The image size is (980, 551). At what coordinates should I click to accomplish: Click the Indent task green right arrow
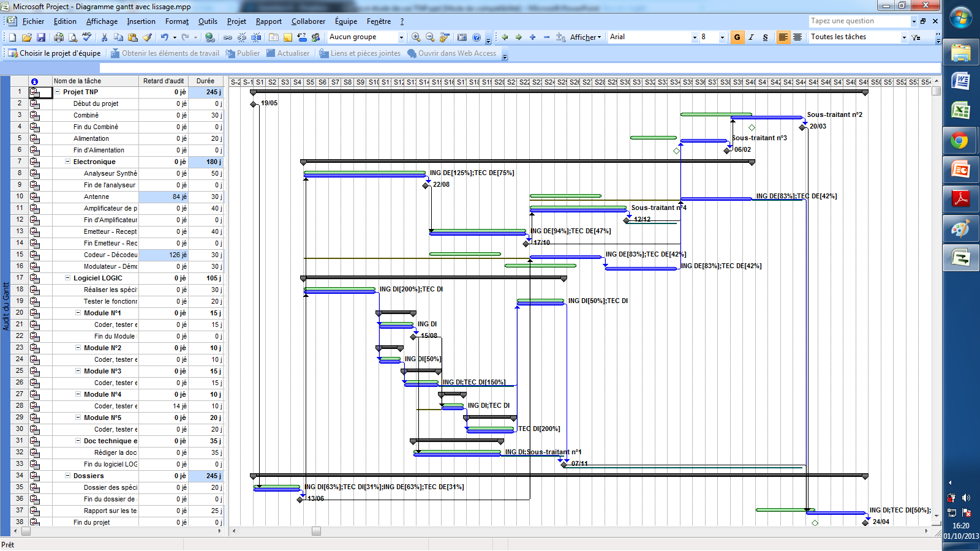[518, 37]
